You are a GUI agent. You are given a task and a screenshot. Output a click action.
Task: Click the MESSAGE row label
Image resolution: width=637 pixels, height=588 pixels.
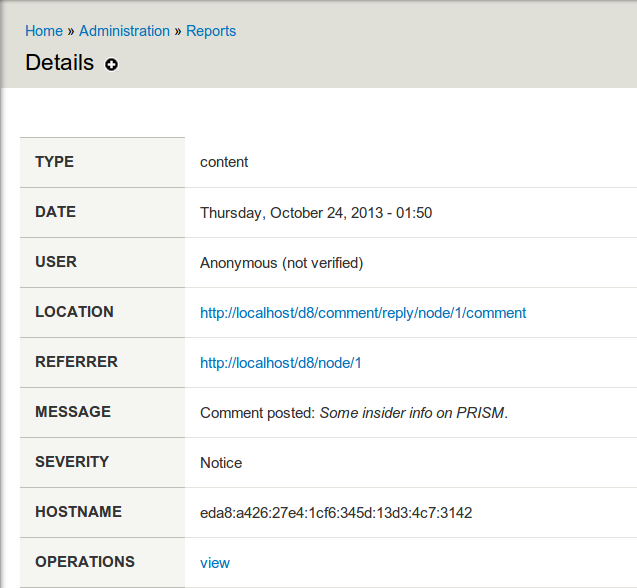tap(73, 412)
